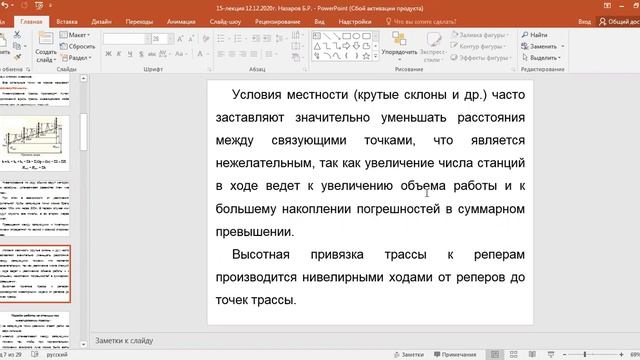Switch to slide sorter view icon
The width and height of the screenshot is (640, 360).
[x=513, y=354]
